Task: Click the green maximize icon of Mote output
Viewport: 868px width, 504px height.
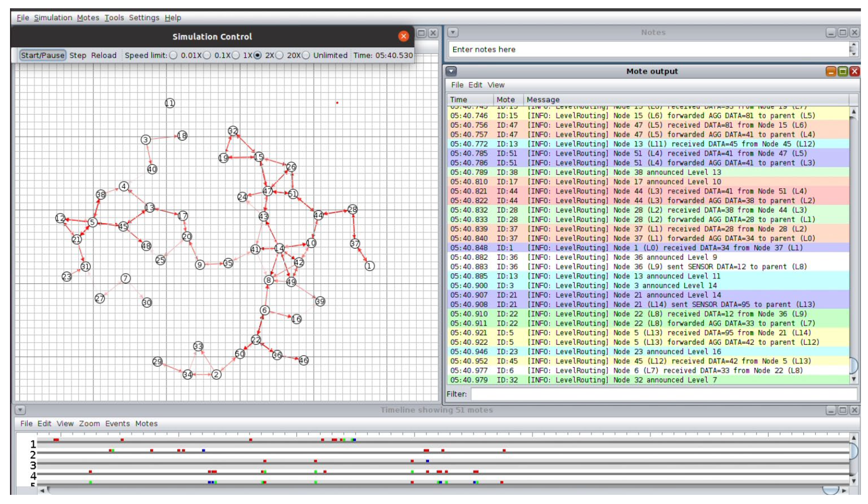Action: (x=843, y=71)
